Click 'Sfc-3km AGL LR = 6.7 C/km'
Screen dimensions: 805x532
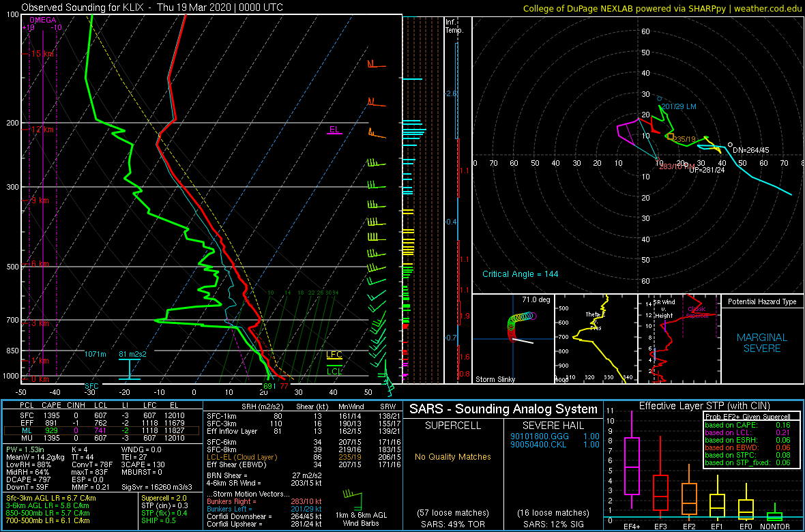(51, 499)
